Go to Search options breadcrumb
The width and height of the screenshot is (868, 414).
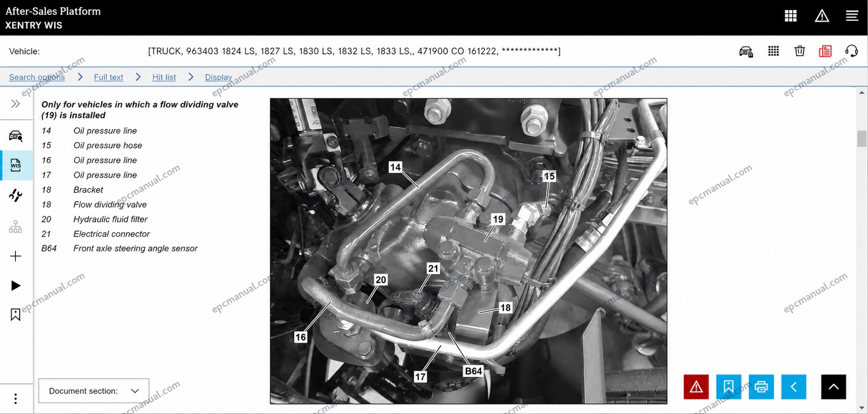(37, 77)
